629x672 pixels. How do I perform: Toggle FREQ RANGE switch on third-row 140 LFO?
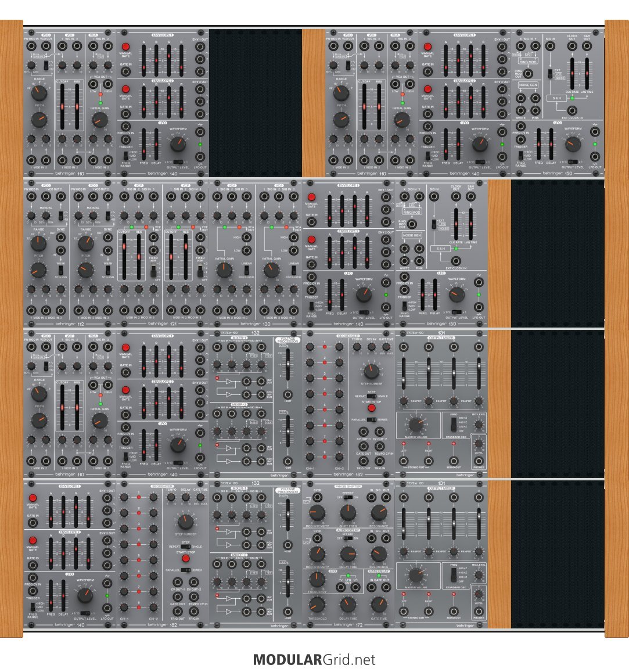tap(125, 456)
